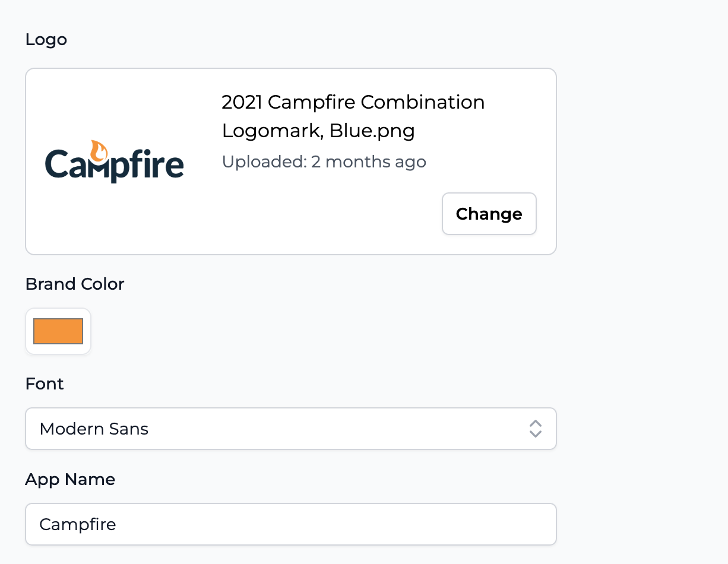The height and width of the screenshot is (564, 728).
Task: Click the dark Campfire wordmark letters
Action: 115,165
